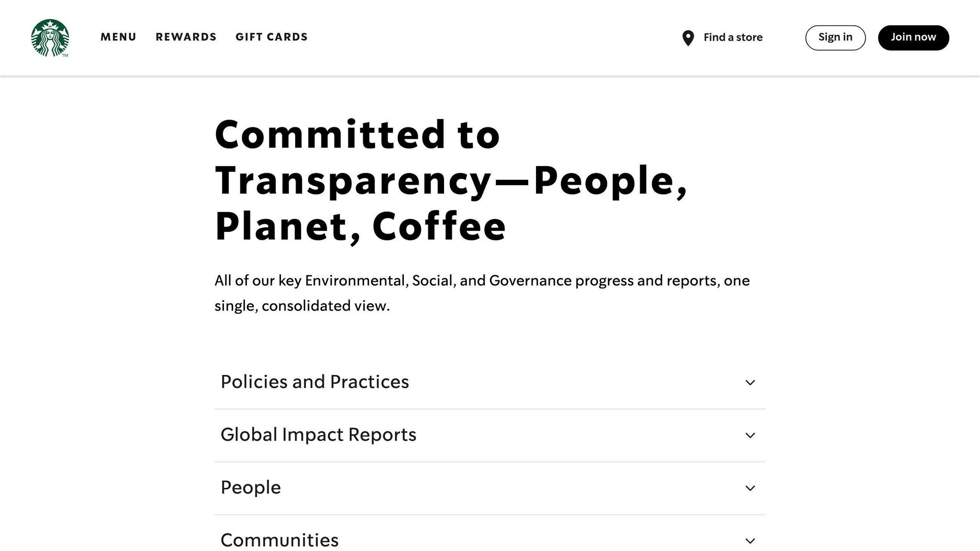980x551 pixels.
Task: Expand the Communities accordion row
Action: (279, 540)
